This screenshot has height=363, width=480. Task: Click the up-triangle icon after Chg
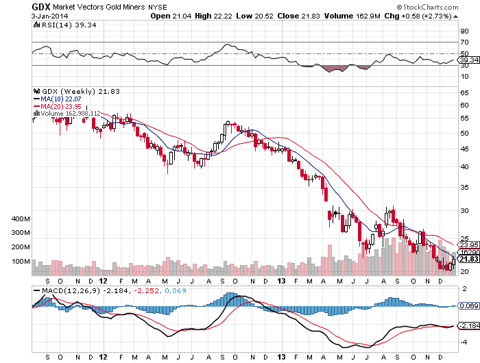point(456,17)
